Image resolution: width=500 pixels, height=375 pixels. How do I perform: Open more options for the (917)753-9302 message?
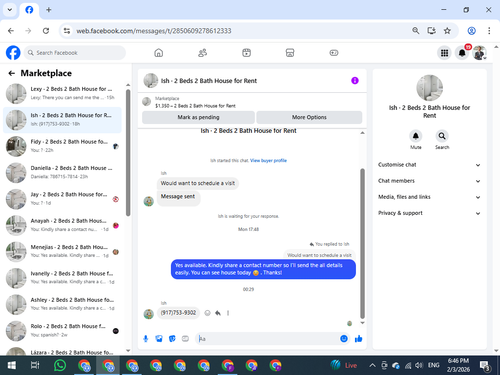pos(228,313)
